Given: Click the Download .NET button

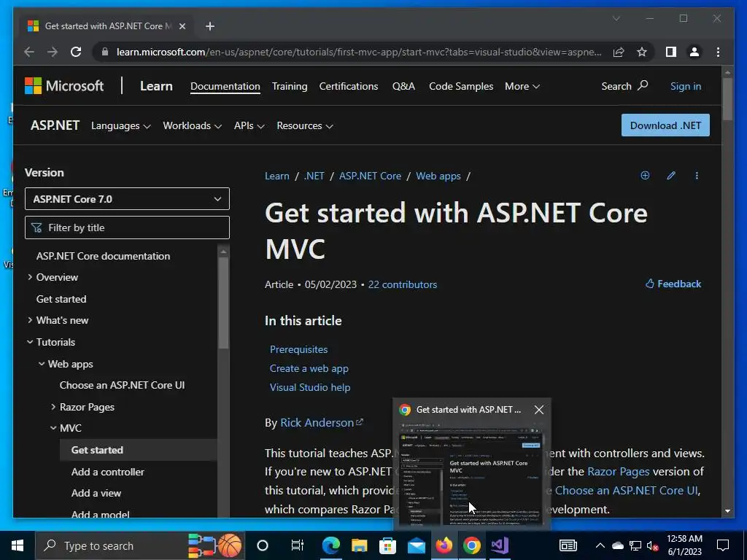Looking at the screenshot, I should 665,125.
